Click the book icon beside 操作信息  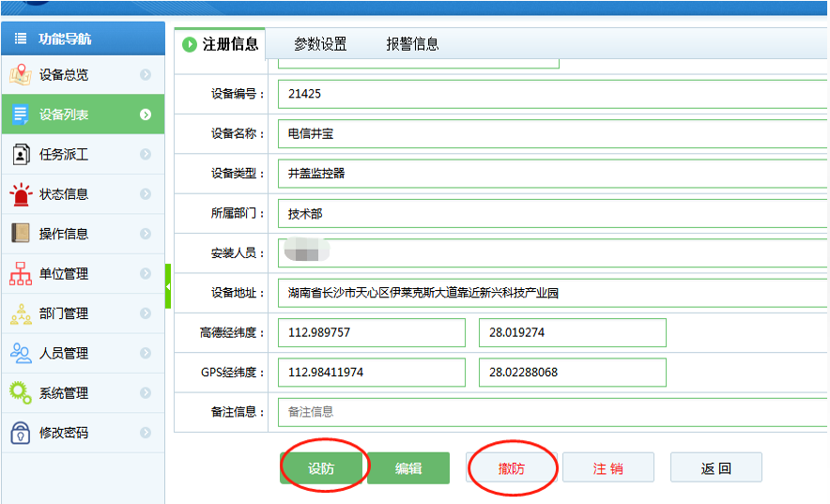(20, 234)
